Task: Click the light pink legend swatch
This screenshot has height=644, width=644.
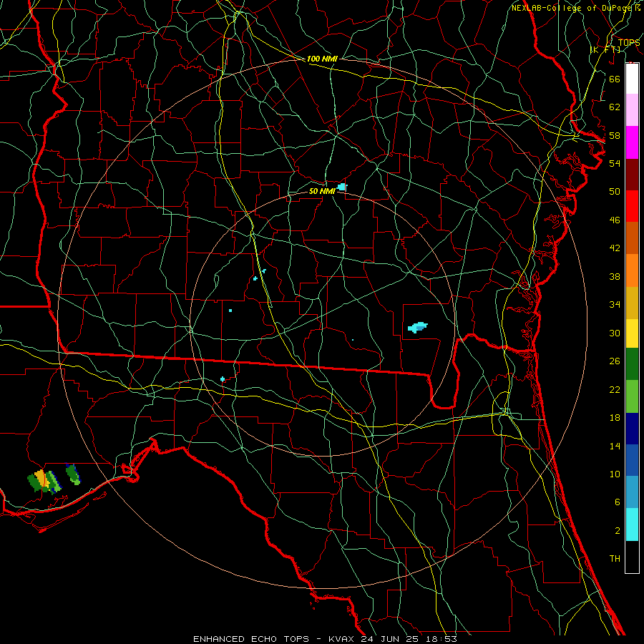Action: [632, 110]
